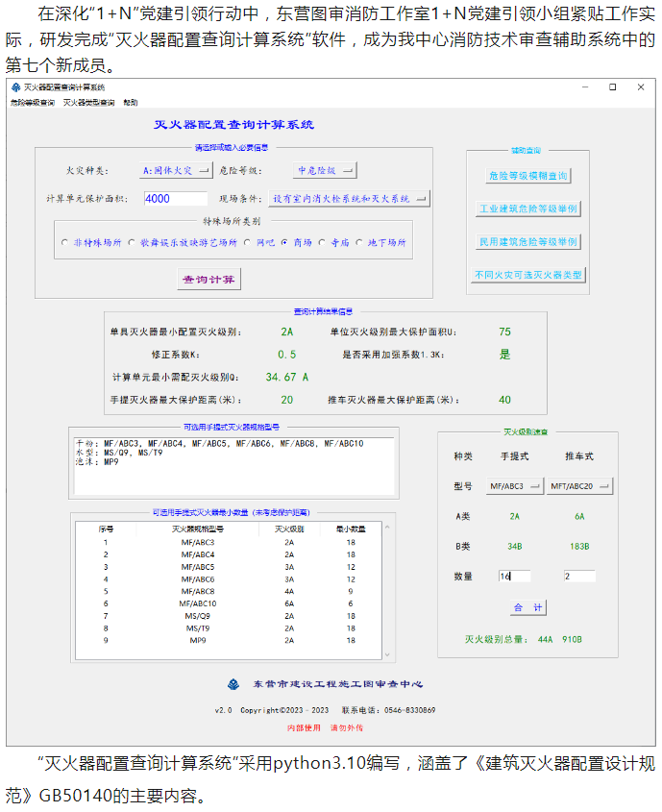Click the 查询计算 button
Screen dimensions: 662x812
[x=209, y=279]
